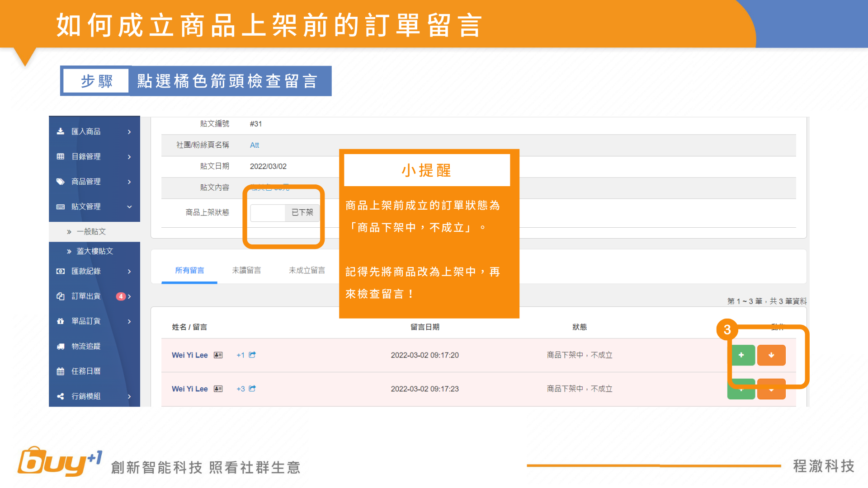Toggle the 商品上架狀態 switch showing 已下架
Image resolution: width=868 pixels, height=488 pixels.
click(285, 213)
